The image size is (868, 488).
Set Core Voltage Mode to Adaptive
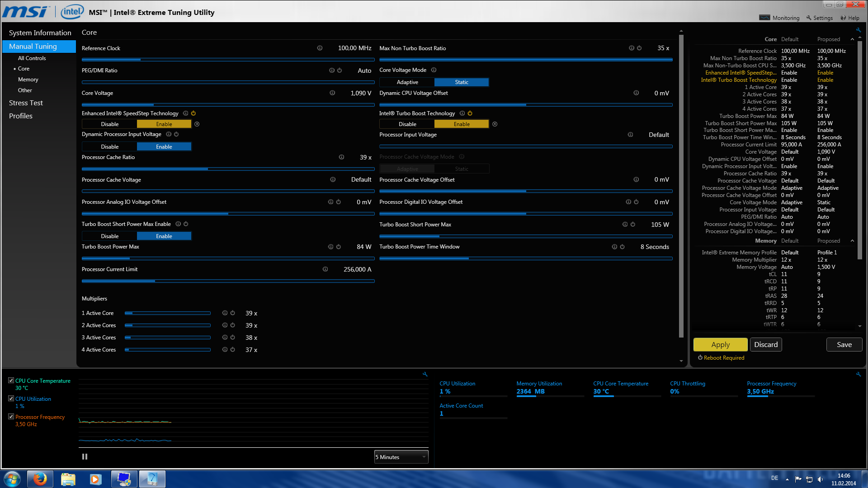407,82
